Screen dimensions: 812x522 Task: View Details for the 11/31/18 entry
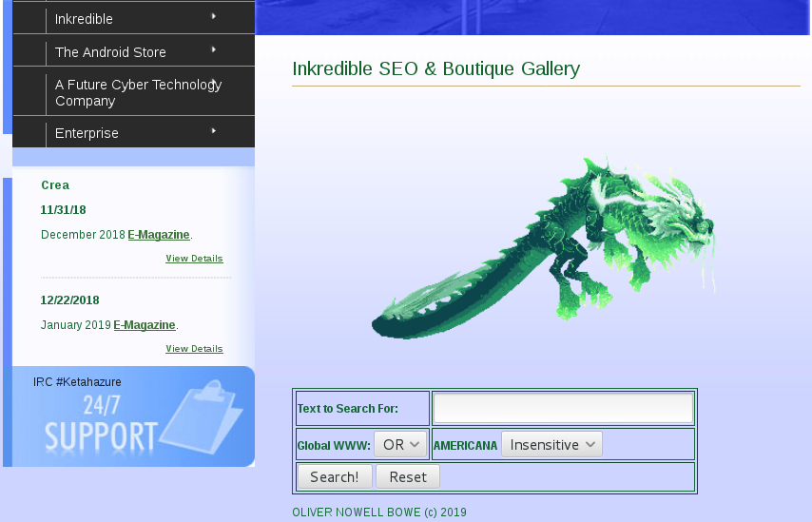point(194,259)
